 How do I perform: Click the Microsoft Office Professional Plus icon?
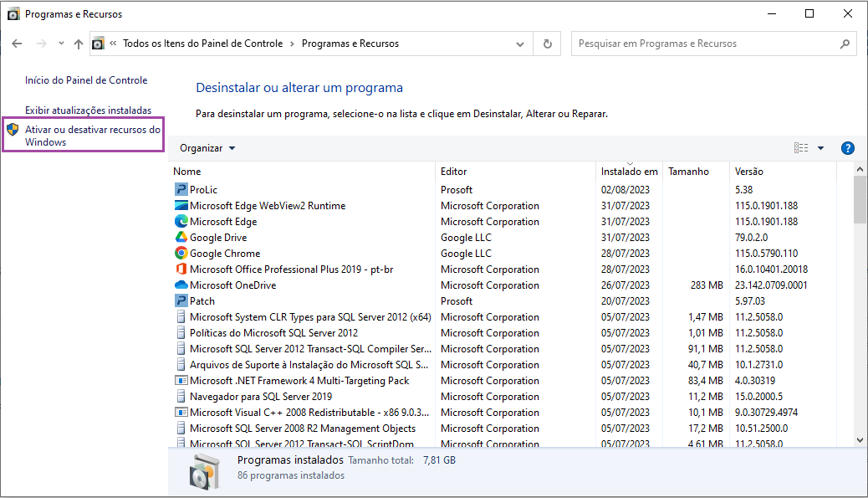tap(181, 270)
